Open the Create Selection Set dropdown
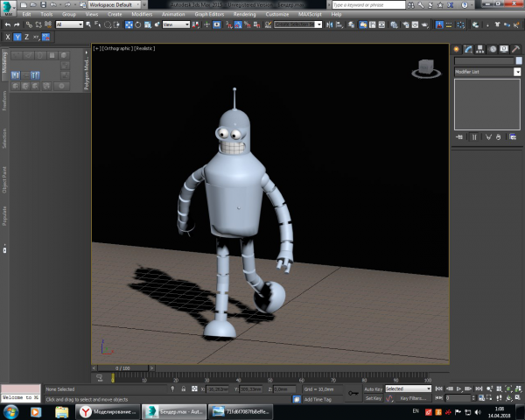 pyautogui.click(x=298, y=24)
